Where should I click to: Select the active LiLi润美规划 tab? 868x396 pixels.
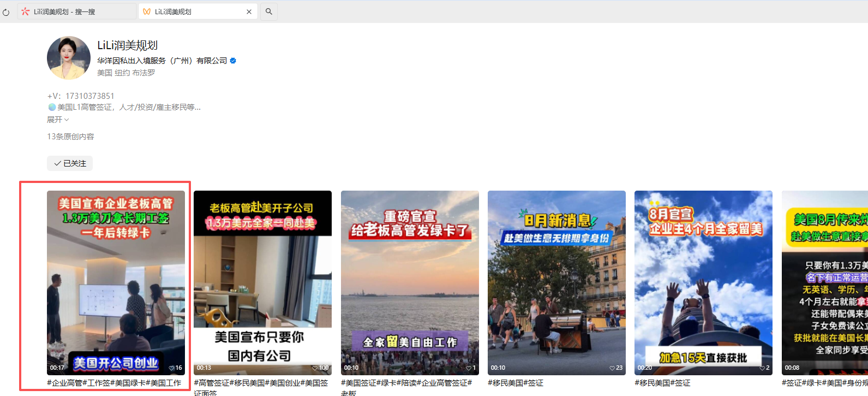point(198,11)
